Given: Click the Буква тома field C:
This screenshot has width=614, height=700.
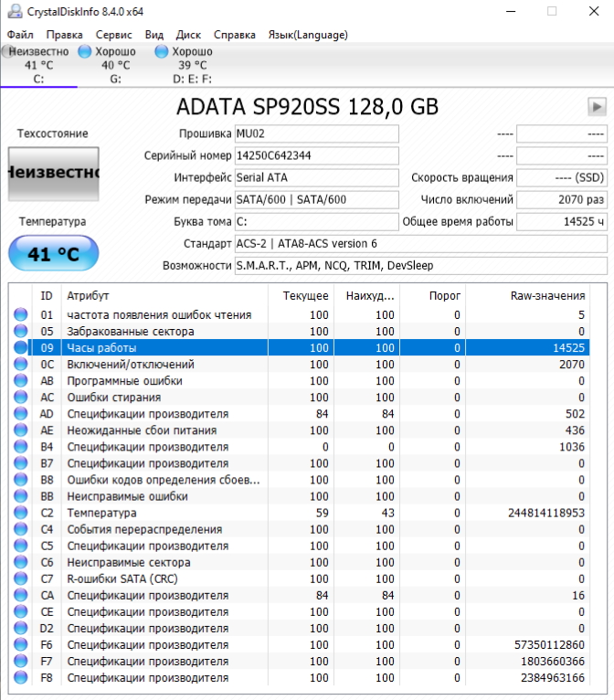Looking at the screenshot, I should 317,221.
